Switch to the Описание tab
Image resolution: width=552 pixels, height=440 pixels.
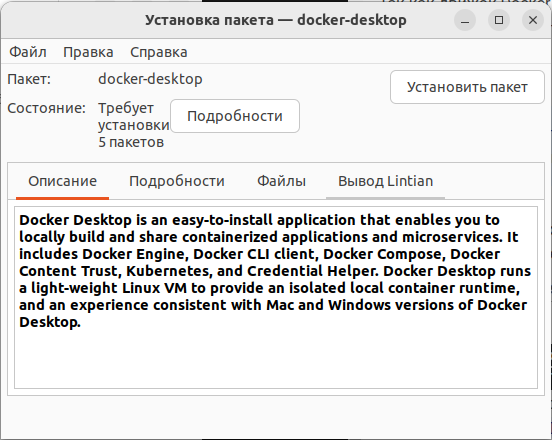[62, 181]
